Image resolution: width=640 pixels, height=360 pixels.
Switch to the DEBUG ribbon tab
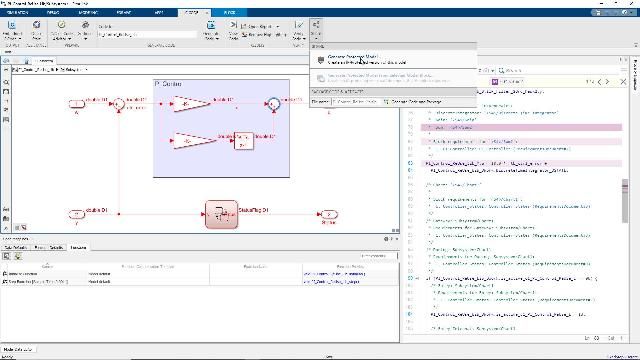[53, 13]
